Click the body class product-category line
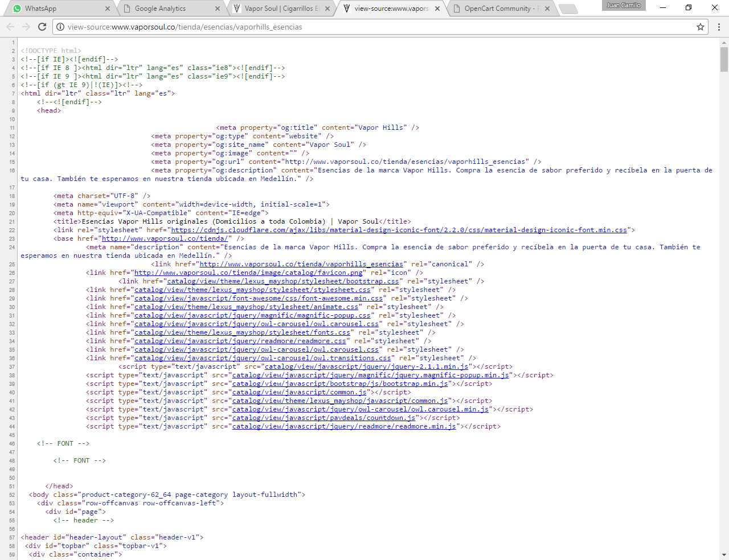Viewport: 729px width, 560px height. coord(167,495)
